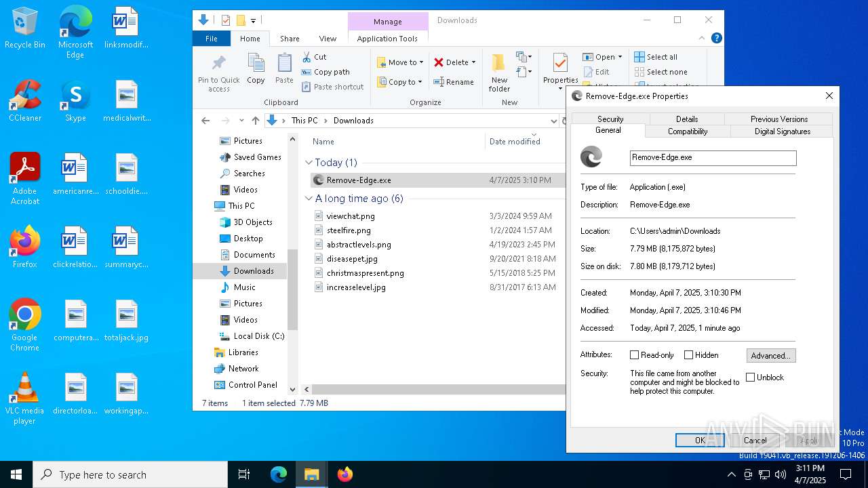Toggle the Read-only checkbox

coord(635,355)
